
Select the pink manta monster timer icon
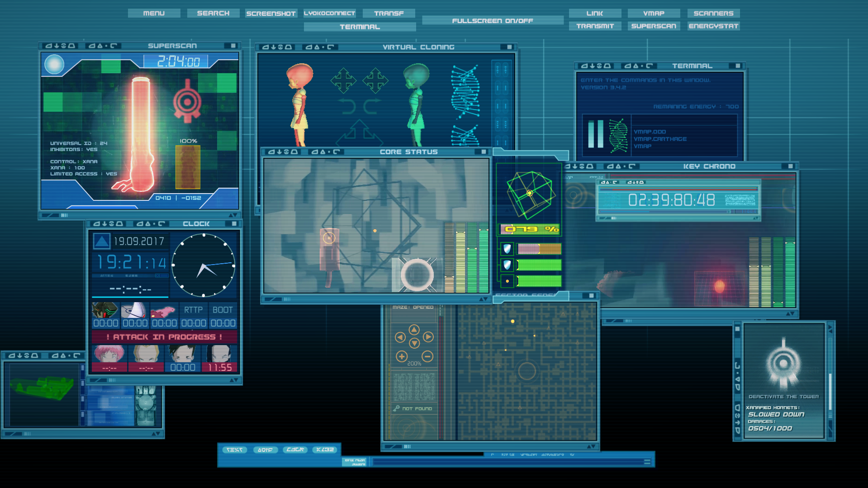pyautogui.click(x=164, y=310)
